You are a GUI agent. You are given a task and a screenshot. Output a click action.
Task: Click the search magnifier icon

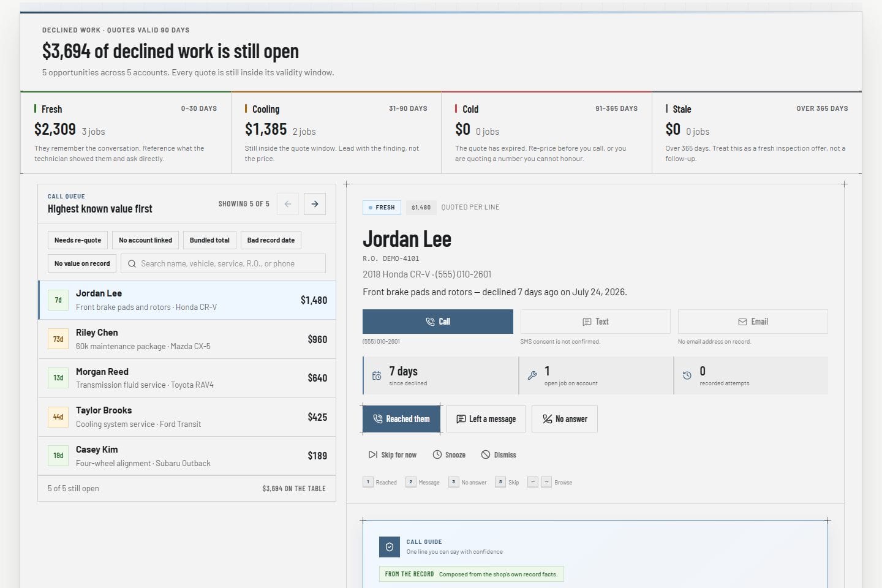pos(132,264)
